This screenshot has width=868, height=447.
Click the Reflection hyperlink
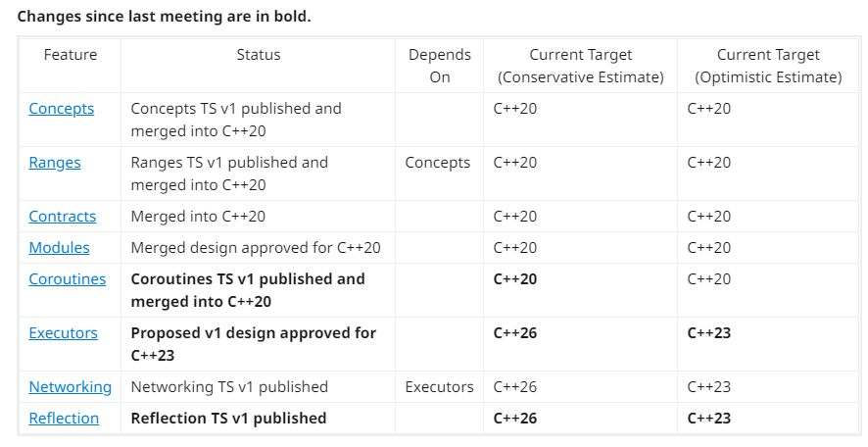[x=64, y=419]
